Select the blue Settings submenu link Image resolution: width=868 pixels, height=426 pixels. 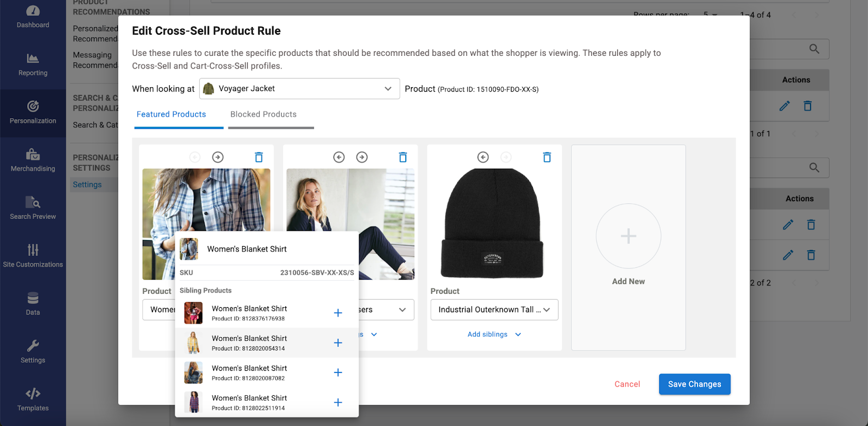pos(87,185)
